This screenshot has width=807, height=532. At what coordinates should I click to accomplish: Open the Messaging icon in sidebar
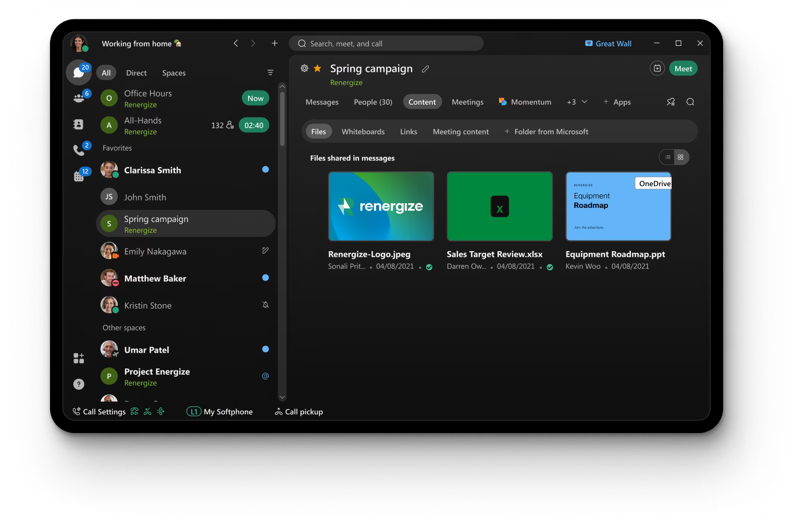tap(79, 72)
